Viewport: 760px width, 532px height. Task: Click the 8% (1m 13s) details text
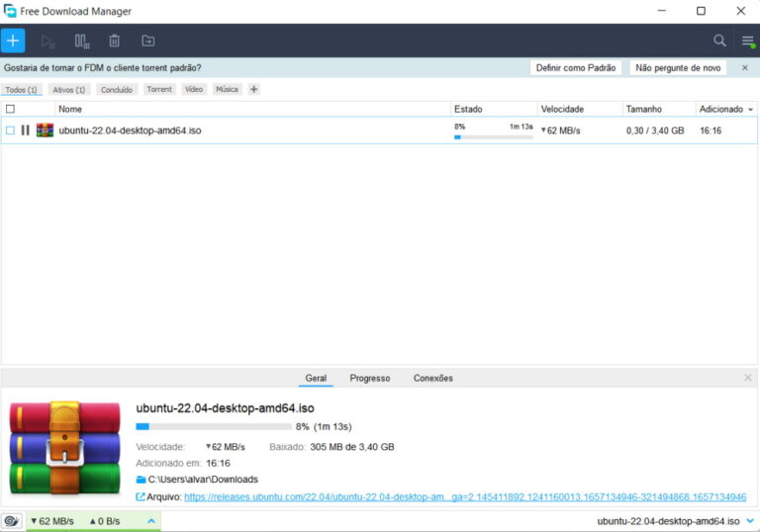[324, 427]
